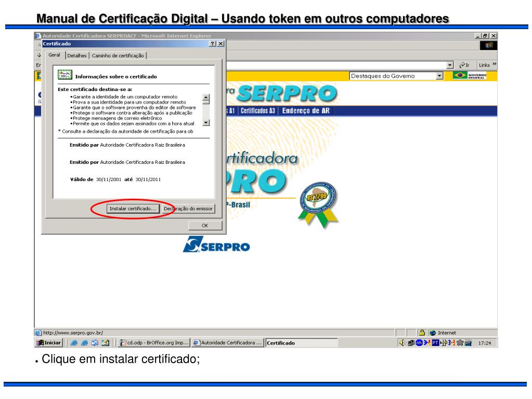Select 'Prova a sua identidade para um computador remoto'
Screen dimensions: 532x399
click(x=129, y=102)
